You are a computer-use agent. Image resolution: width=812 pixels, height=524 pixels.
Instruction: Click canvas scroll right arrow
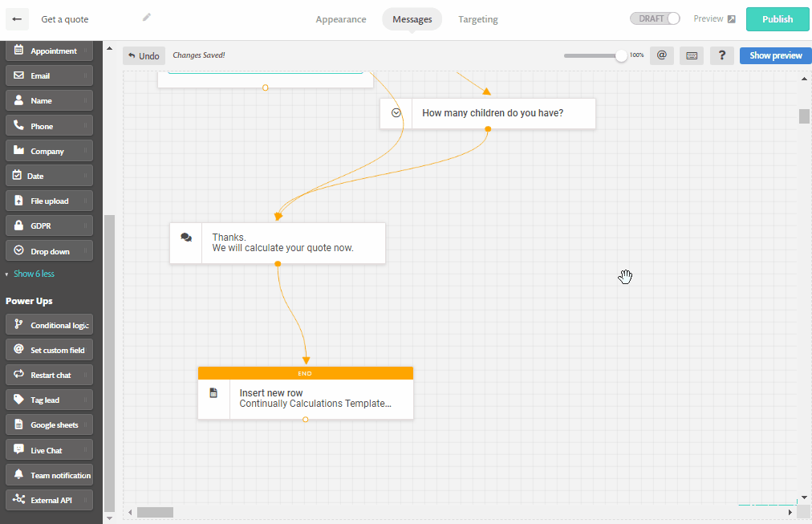tap(790, 512)
